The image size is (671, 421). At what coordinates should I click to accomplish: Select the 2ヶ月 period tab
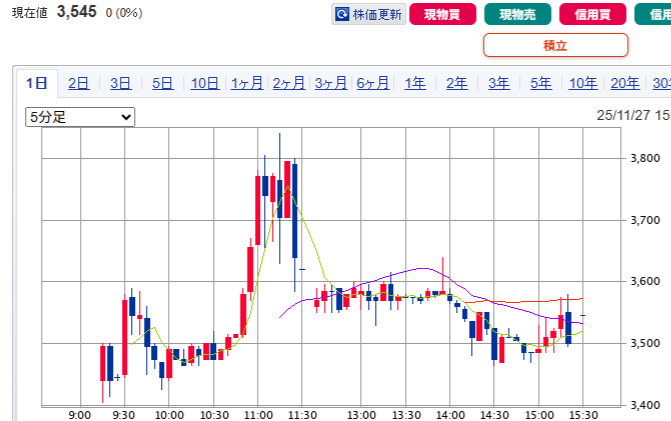point(289,83)
